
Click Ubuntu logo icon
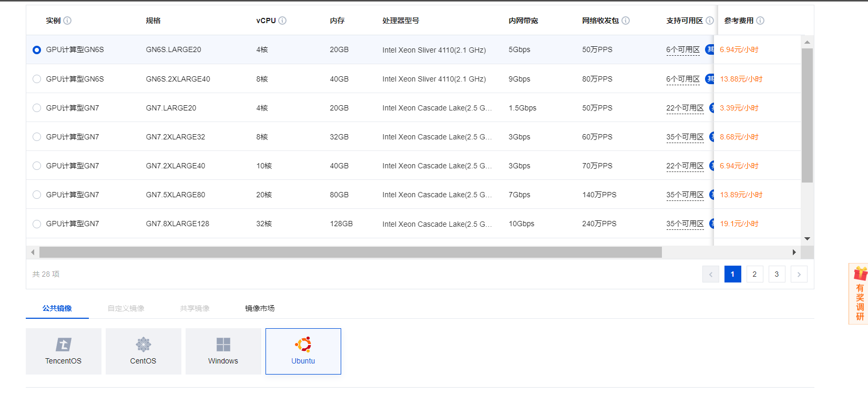pyautogui.click(x=303, y=345)
